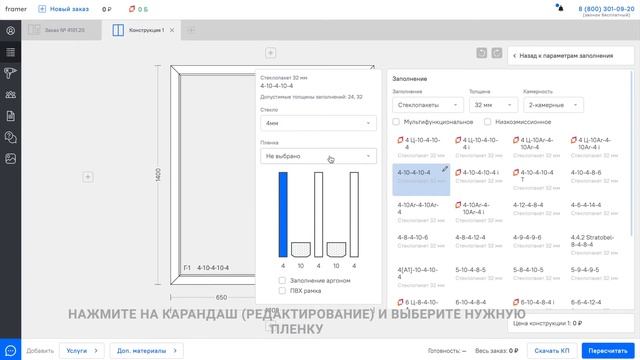This screenshot has height=360, width=640.
Task: Select the blue first glass pane in the diagram
Action: click(283, 215)
